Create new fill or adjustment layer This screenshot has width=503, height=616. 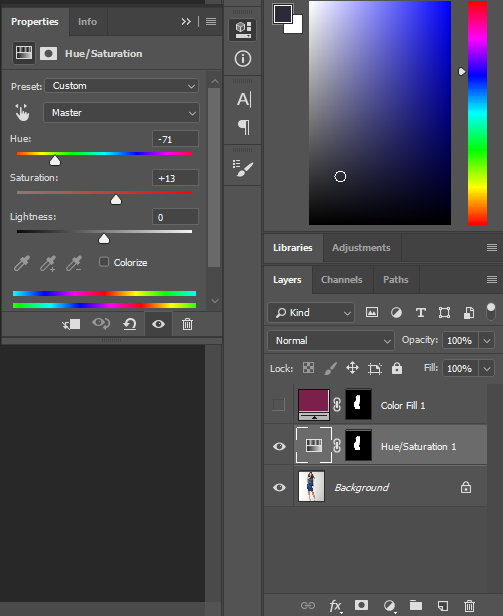pyautogui.click(x=389, y=605)
